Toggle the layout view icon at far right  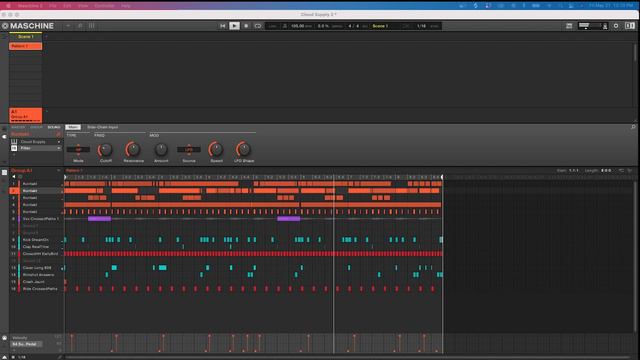click(630, 26)
